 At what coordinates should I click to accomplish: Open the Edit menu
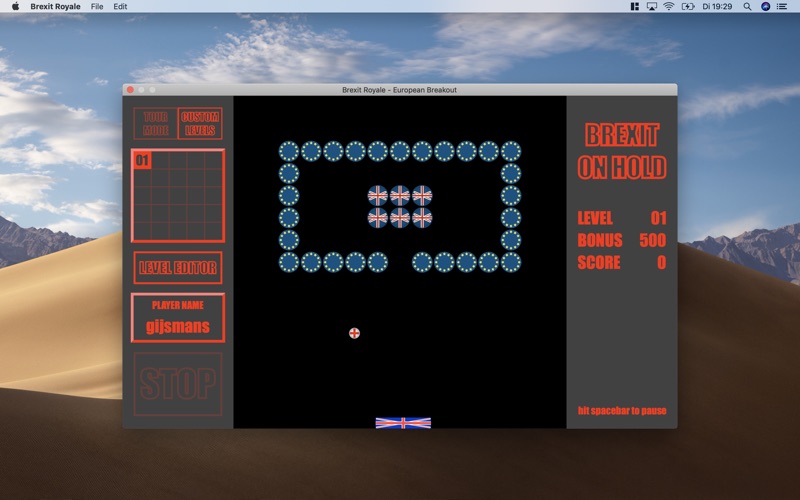tap(120, 6)
